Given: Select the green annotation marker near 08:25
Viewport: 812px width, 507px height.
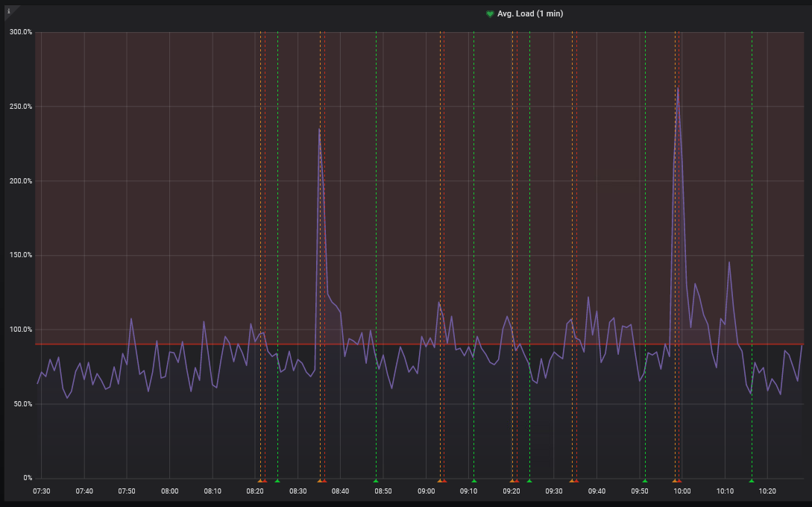Looking at the screenshot, I should [278, 482].
